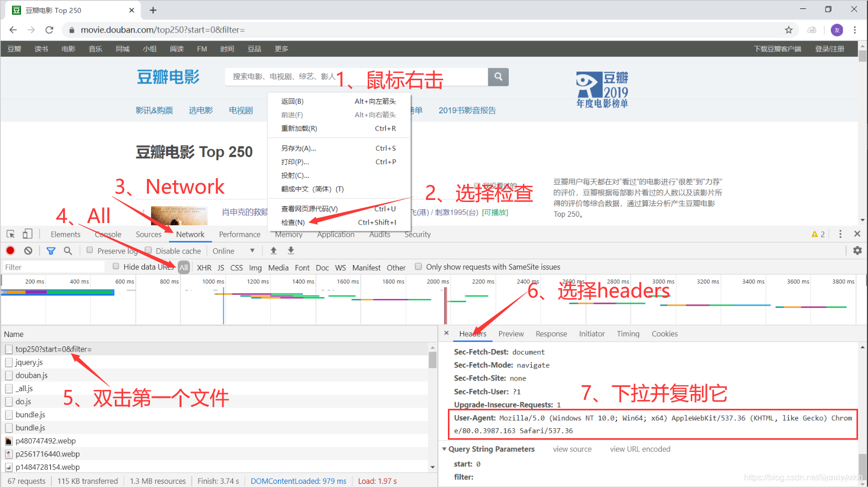The image size is (868, 487).
Task: Open the Chrome three-dot menu
Action: [x=855, y=30]
